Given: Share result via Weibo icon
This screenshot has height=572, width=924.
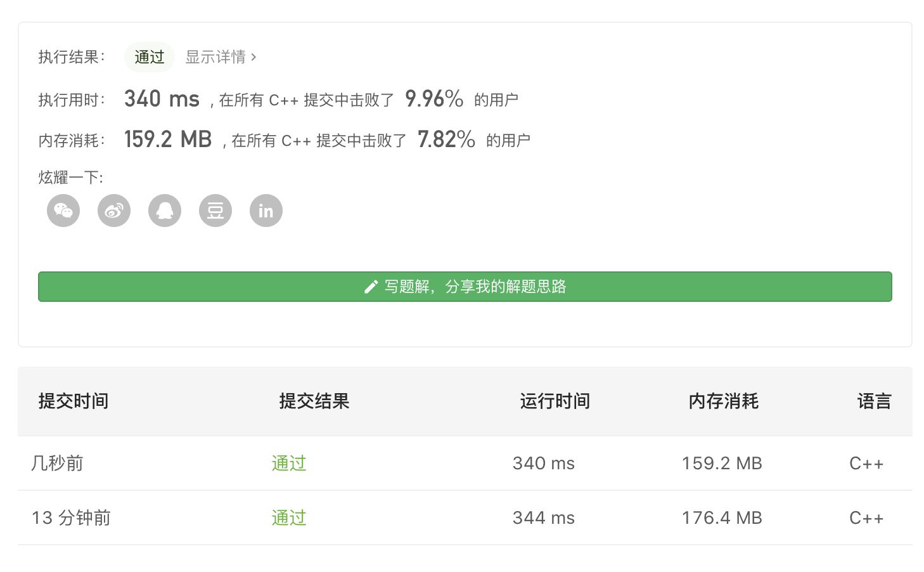Looking at the screenshot, I should click(114, 211).
